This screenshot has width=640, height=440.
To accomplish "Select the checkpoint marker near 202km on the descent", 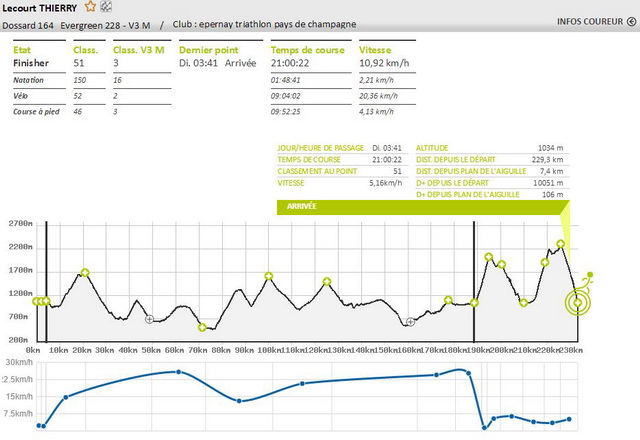I will pos(502,264).
